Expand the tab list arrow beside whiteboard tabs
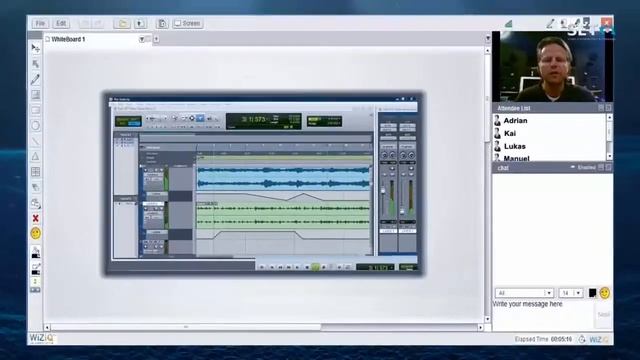This screenshot has width=640, height=360. [x=488, y=38]
